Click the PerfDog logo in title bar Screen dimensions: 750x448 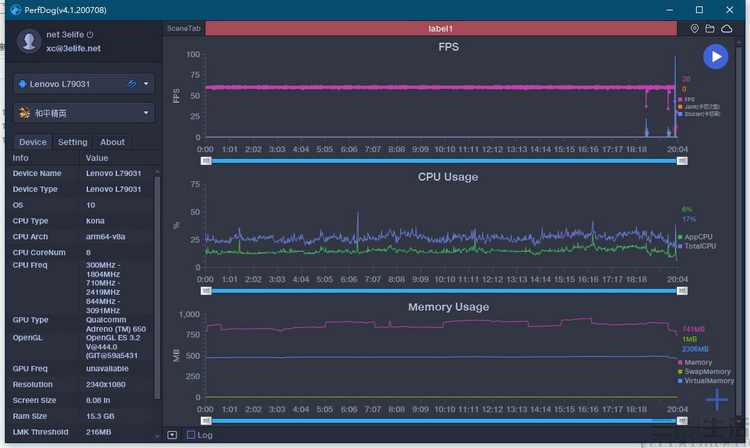15,10
